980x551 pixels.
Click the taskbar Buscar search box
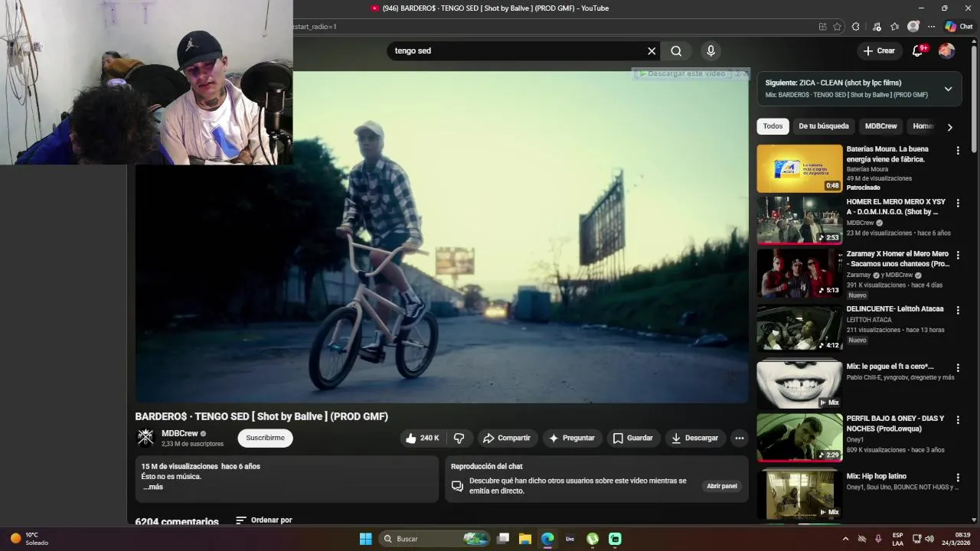click(435, 539)
